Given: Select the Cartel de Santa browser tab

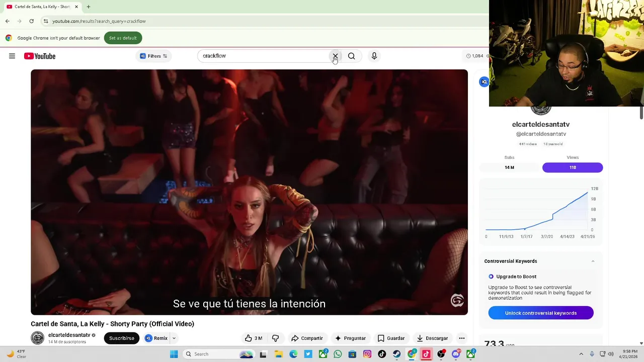Looking at the screenshot, I should [x=42, y=7].
